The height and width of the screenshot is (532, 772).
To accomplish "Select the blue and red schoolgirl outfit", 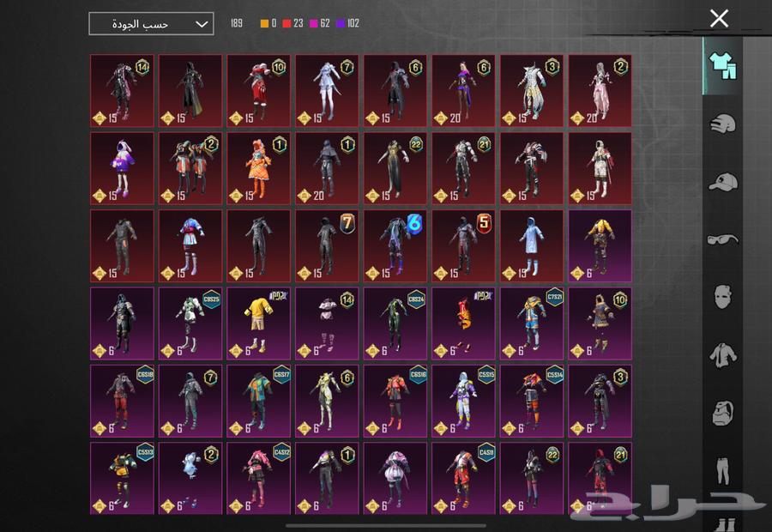I will (x=190, y=245).
